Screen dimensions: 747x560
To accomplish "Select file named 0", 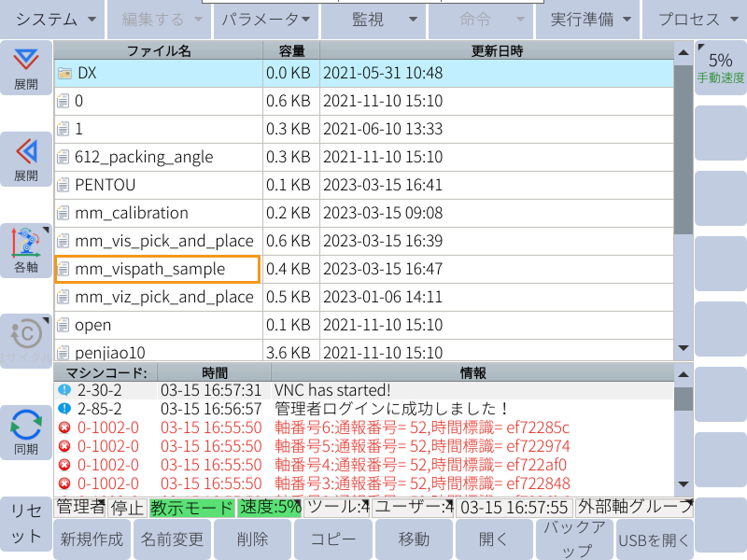I will pyautogui.click(x=364, y=101).
